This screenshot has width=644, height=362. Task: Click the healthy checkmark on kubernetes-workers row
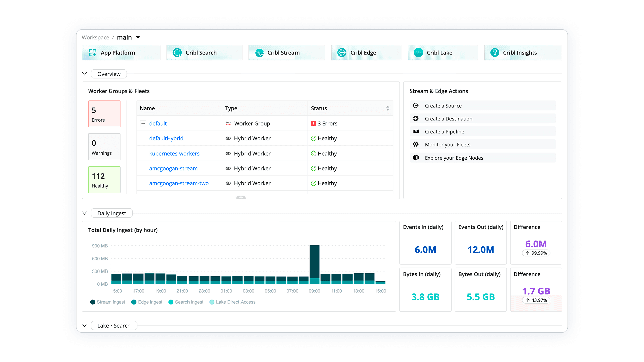click(314, 154)
